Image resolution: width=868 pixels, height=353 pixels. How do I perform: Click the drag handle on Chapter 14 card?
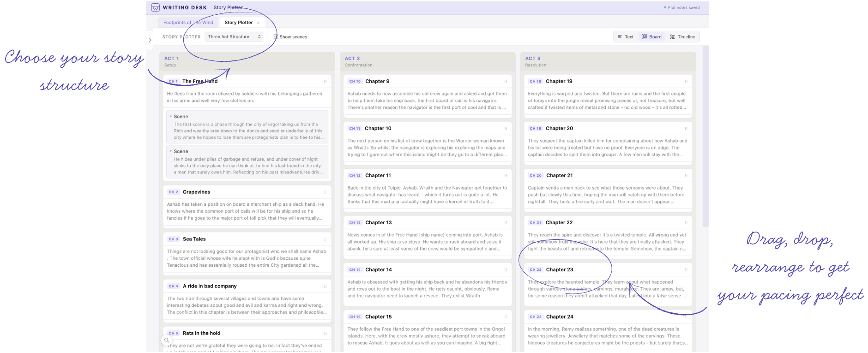pyautogui.click(x=506, y=269)
